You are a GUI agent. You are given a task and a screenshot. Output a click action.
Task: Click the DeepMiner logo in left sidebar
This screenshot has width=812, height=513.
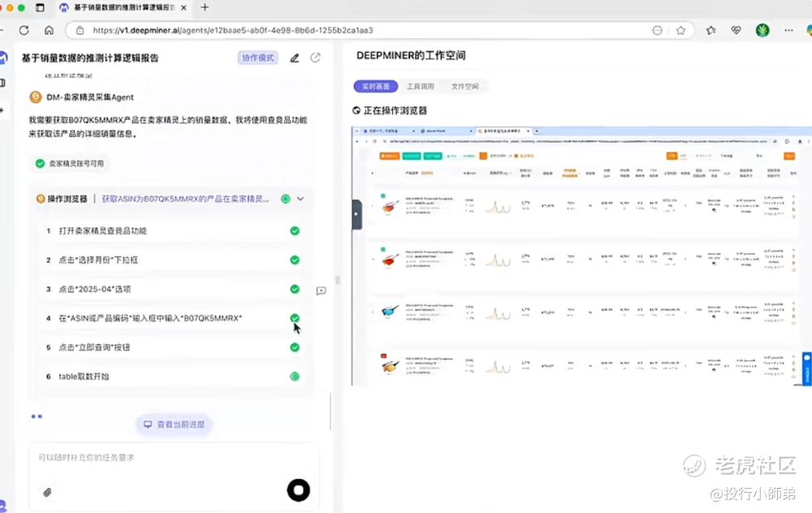3,58
